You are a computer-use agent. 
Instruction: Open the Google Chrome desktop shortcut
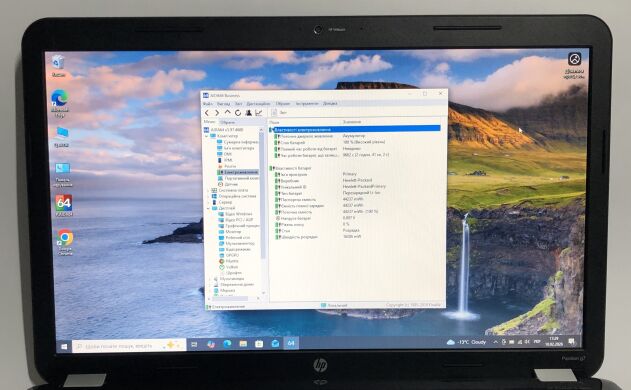[65, 241]
